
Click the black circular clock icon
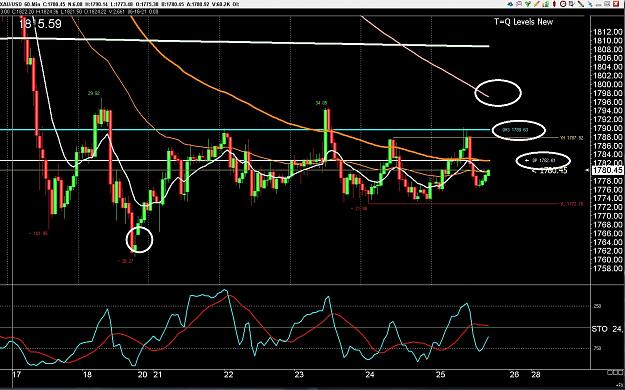563,4
